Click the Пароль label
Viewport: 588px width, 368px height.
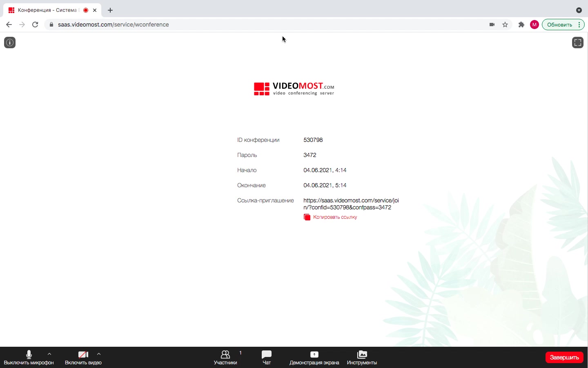pos(247,155)
